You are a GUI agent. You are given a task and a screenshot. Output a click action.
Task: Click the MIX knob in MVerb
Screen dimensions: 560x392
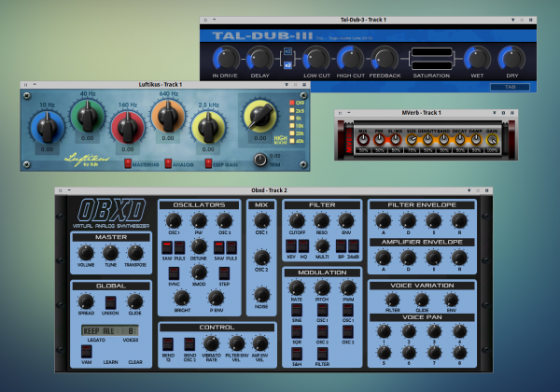(x=363, y=139)
